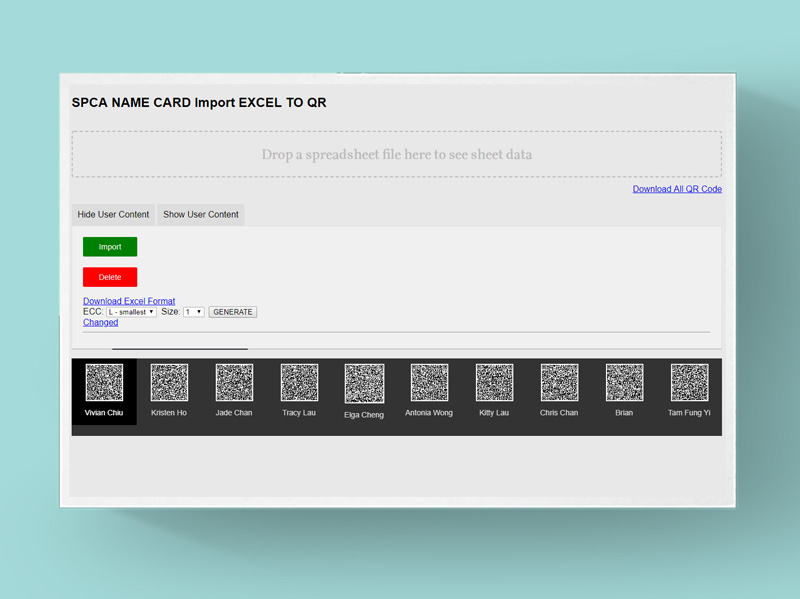
Task: Choose Tracy Lau QR code
Action: pyautogui.click(x=299, y=383)
